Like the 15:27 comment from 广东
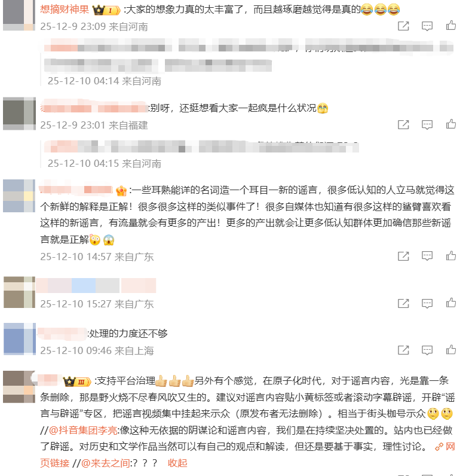 pos(451,303)
